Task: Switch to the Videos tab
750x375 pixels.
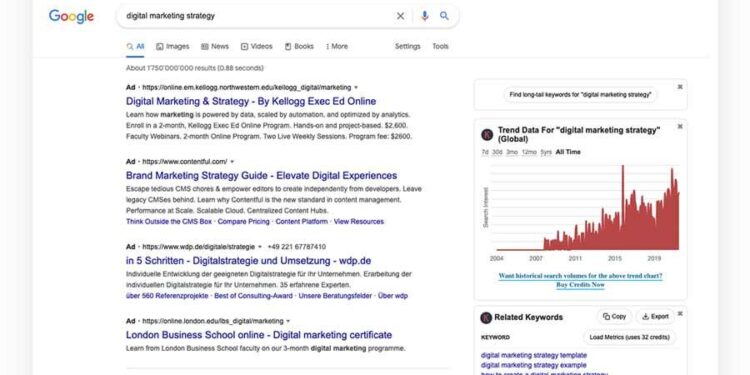Action: (x=256, y=46)
